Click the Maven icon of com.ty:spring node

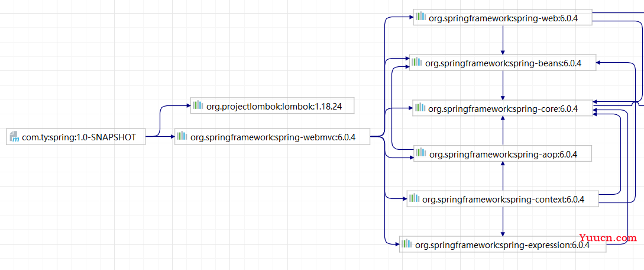pyautogui.click(x=15, y=137)
